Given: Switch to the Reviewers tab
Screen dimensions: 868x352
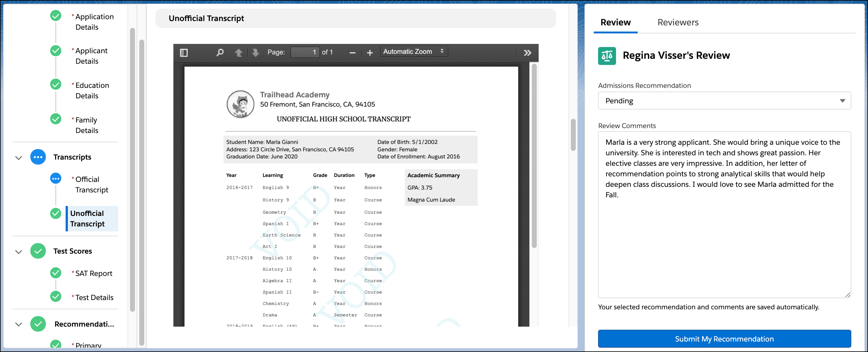Looking at the screenshot, I should click(678, 22).
